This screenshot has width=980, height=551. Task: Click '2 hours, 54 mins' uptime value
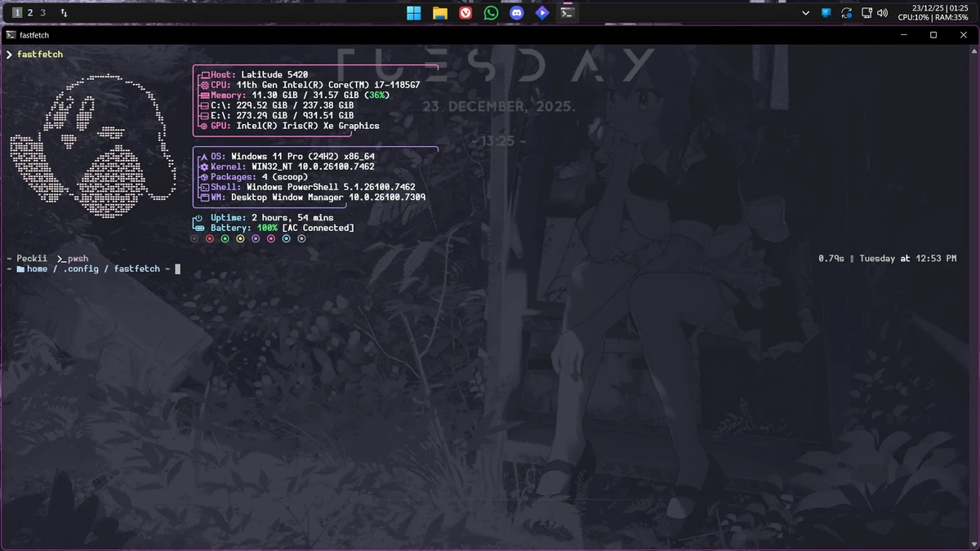tap(292, 218)
